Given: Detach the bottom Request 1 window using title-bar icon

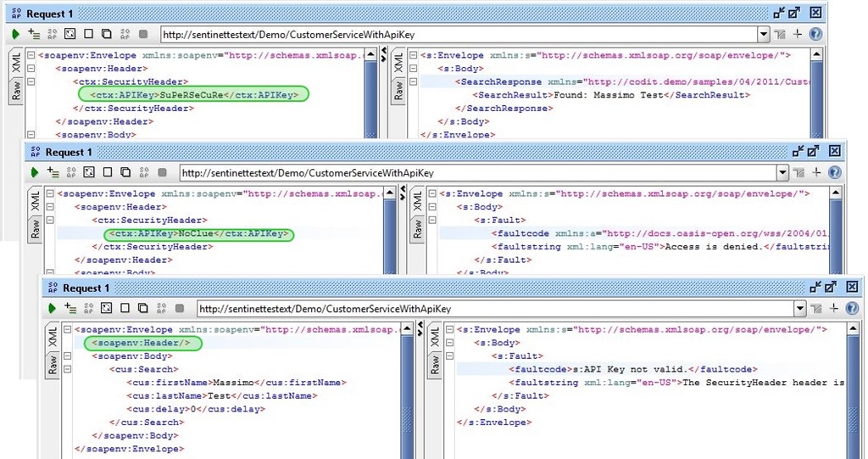Looking at the screenshot, I should click(815, 288).
